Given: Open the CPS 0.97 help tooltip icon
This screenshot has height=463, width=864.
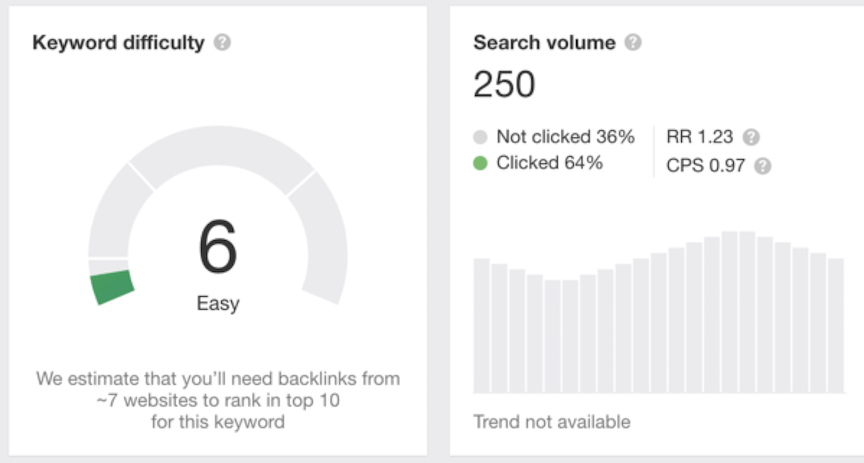Looking at the screenshot, I should coord(762,166).
